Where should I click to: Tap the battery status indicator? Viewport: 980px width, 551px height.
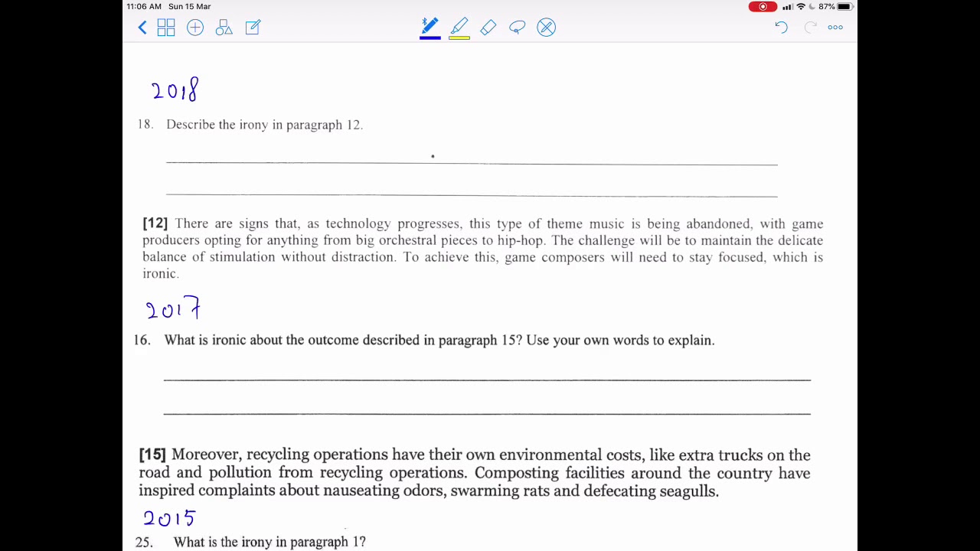click(x=845, y=7)
